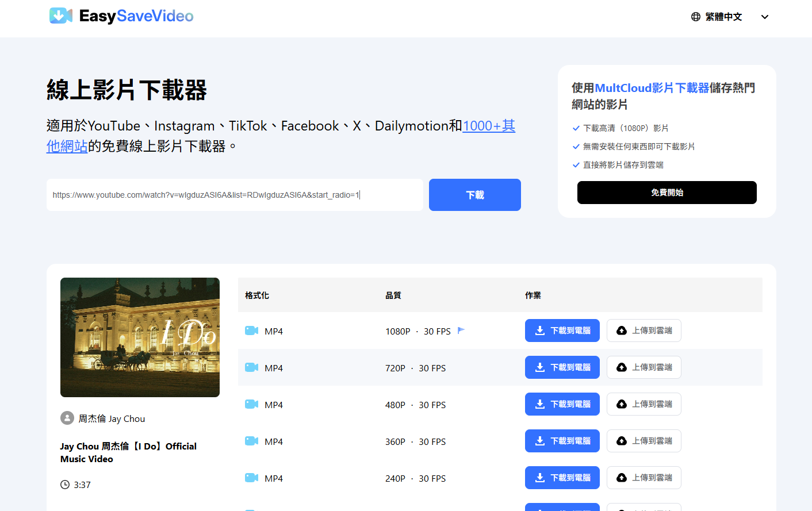Click the camera icon in the 720P row
This screenshot has width=812, height=511.
click(252, 367)
